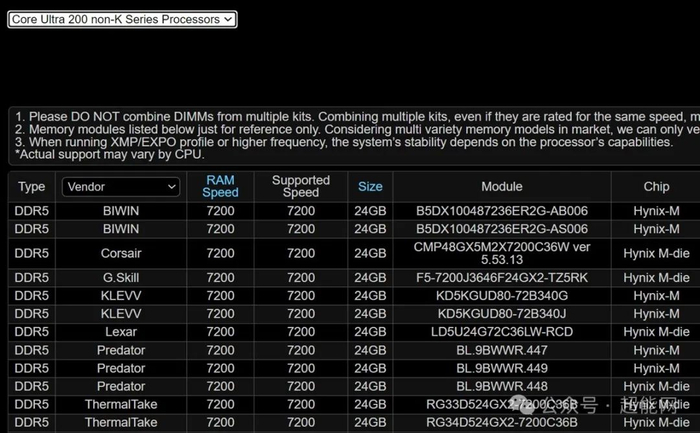The image size is (700, 433).
Task: Sort by RAM Speed column header
Action: (220, 186)
